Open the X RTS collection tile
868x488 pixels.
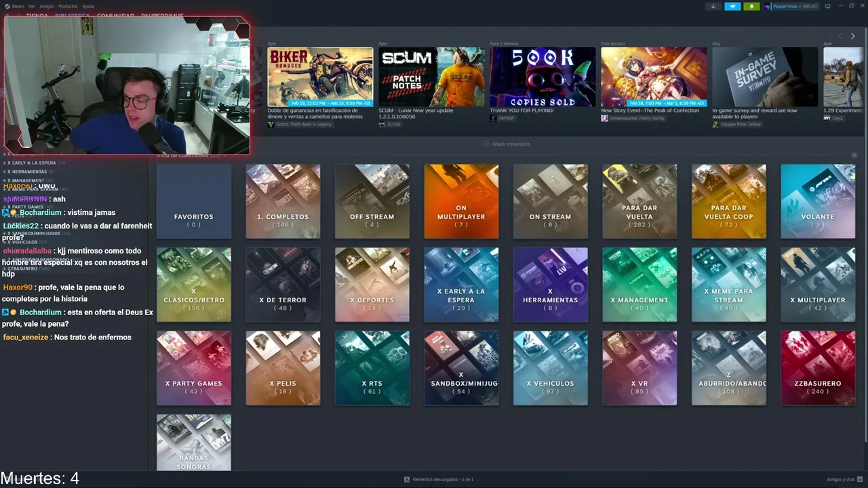pos(372,368)
